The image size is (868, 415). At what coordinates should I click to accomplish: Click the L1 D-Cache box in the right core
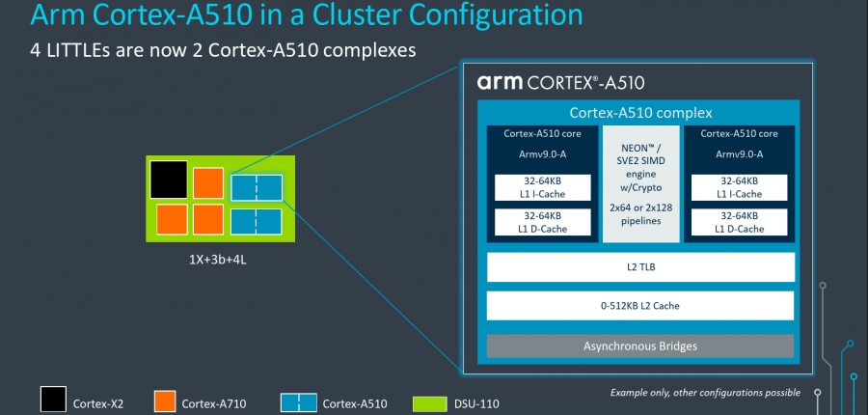(739, 222)
